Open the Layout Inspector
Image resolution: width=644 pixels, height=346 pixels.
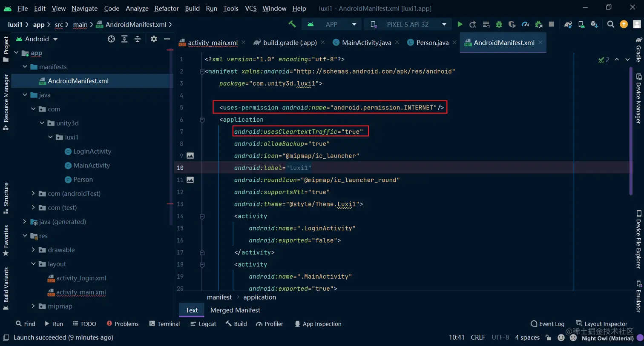[x=601, y=324]
